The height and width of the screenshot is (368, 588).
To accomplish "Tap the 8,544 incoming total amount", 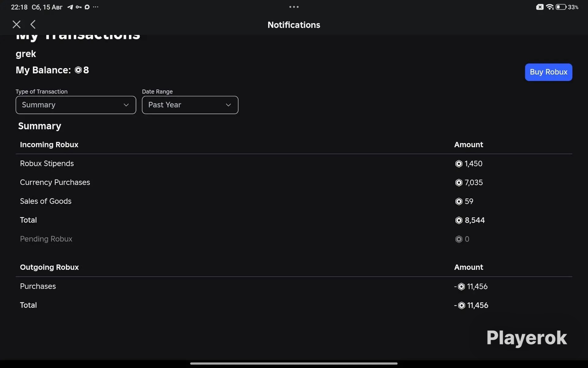I will (x=475, y=220).
